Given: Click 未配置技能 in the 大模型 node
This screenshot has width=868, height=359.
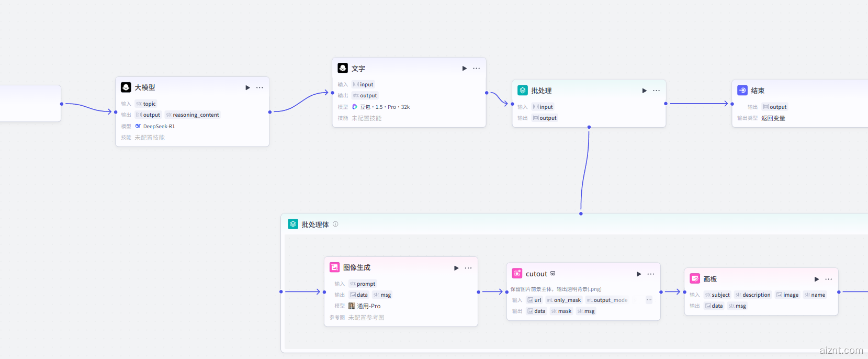Looking at the screenshot, I should click(150, 138).
